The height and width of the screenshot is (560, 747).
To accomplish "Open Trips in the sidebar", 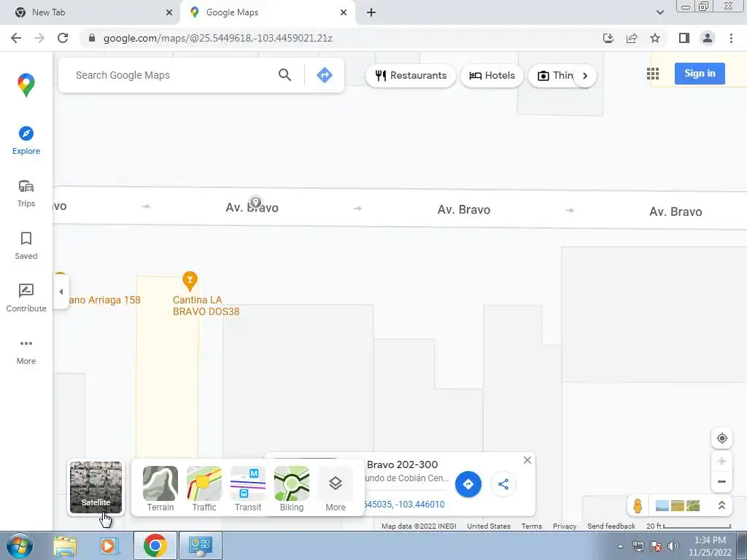I will (x=26, y=193).
